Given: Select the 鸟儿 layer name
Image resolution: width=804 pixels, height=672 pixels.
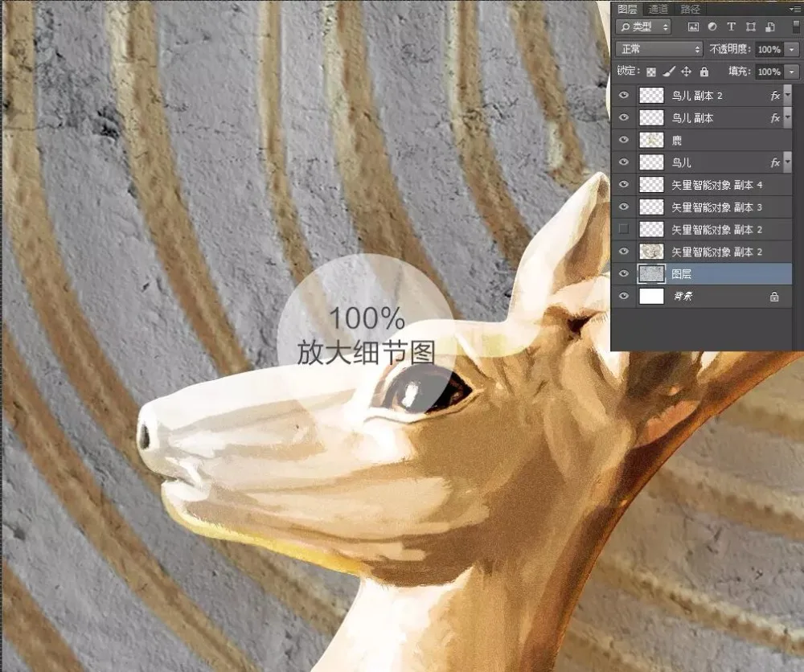Looking at the screenshot, I should 682,163.
